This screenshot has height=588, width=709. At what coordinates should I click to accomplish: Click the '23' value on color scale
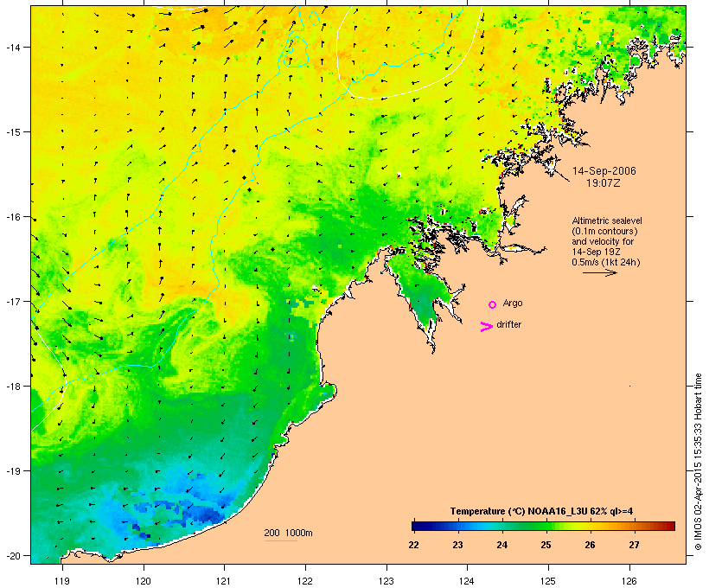pos(457,545)
